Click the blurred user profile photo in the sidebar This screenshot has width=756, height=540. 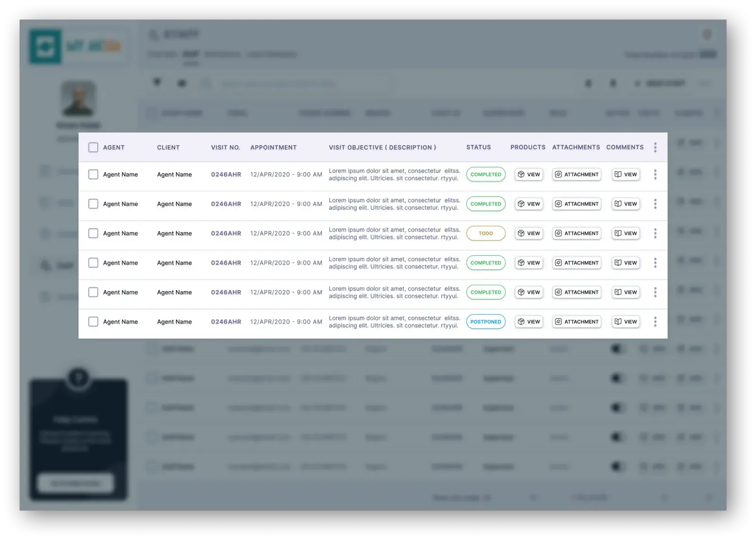pos(78,99)
